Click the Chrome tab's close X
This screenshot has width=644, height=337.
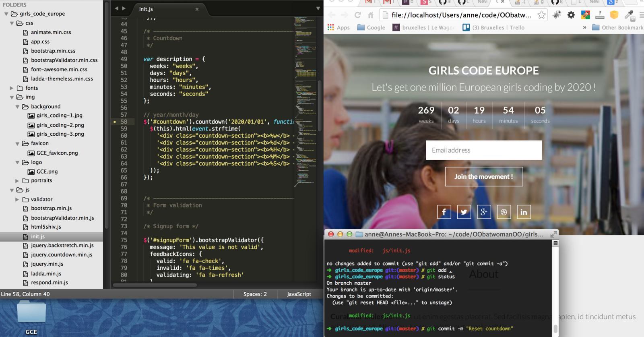point(502,2)
